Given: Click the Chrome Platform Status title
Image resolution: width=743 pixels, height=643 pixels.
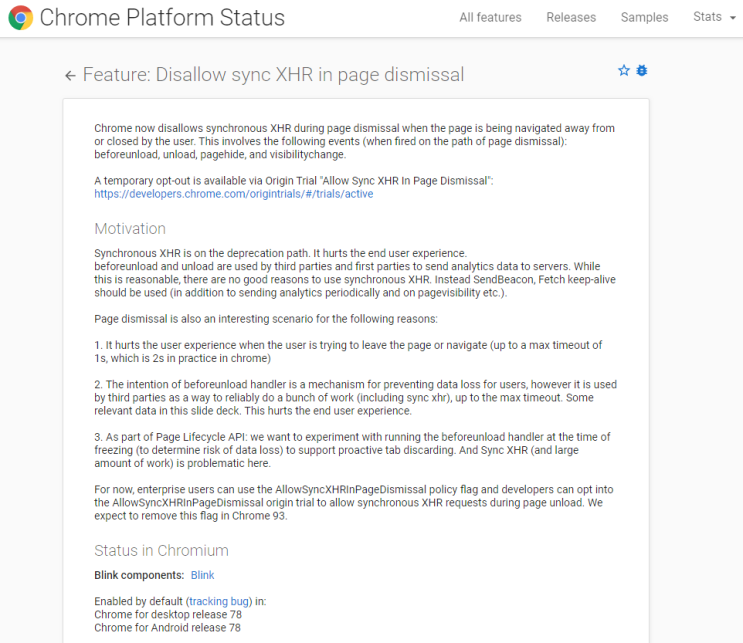Looking at the screenshot, I should [x=162, y=18].
